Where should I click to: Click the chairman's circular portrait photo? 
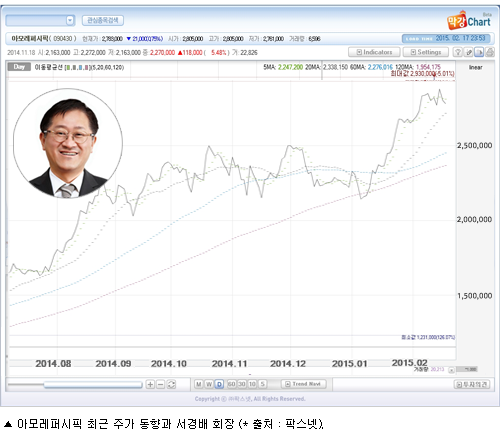coord(68,143)
